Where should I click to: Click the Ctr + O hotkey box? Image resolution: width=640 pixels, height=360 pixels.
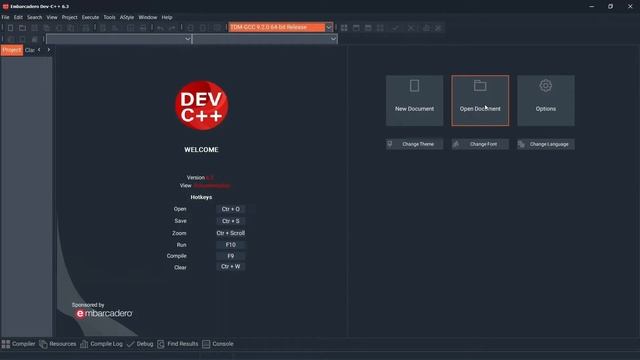231,209
